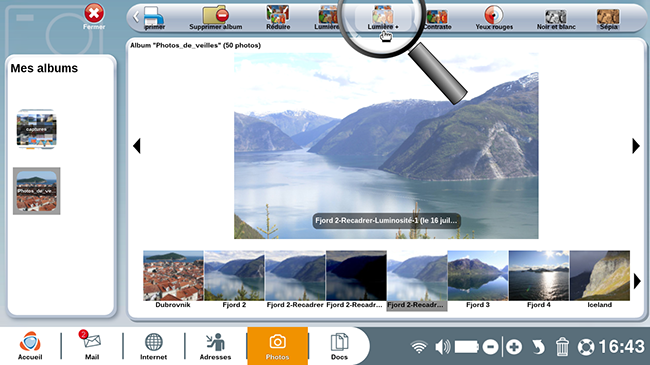This screenshot has width=650, height=365.
Task: Click the Lumière + brighten icon
Action: [x=382, y=15]
